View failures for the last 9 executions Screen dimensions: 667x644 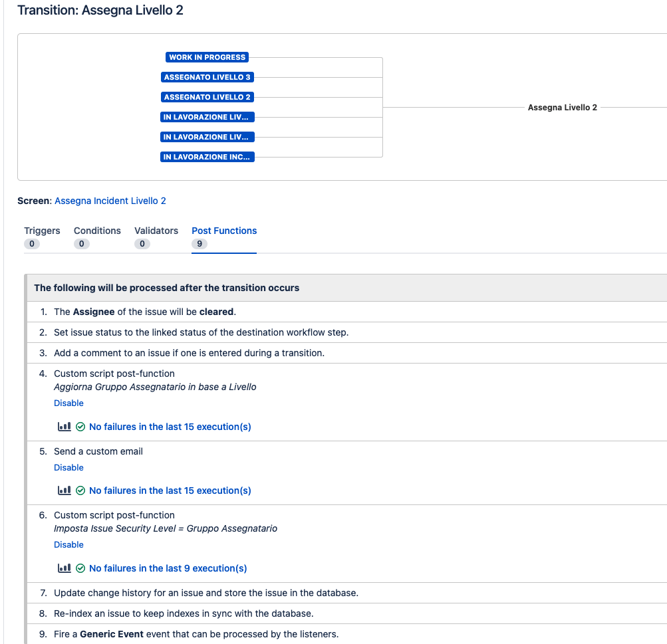[x=167, y=568]
